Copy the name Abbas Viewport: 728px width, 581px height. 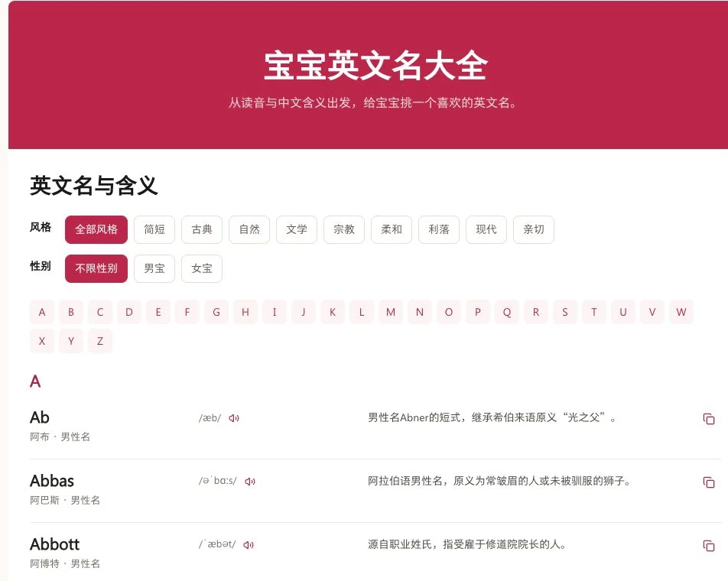708,482
